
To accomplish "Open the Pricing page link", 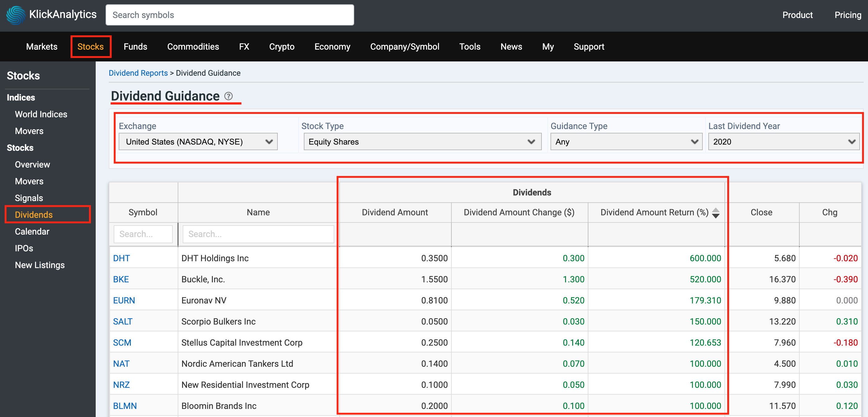I will click(x=848, y=15).
